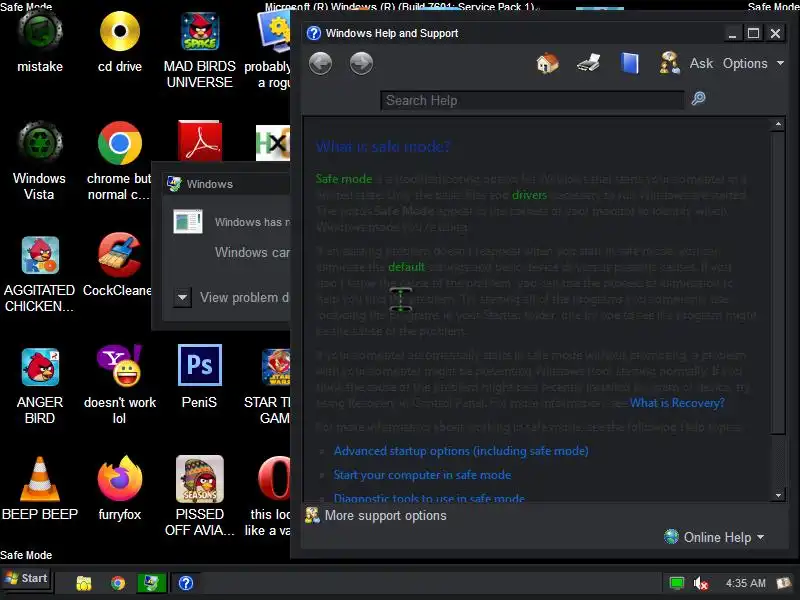Select Windows dialog taskbar button
This screenshot has width=800, height=600.
pos(152,583)
